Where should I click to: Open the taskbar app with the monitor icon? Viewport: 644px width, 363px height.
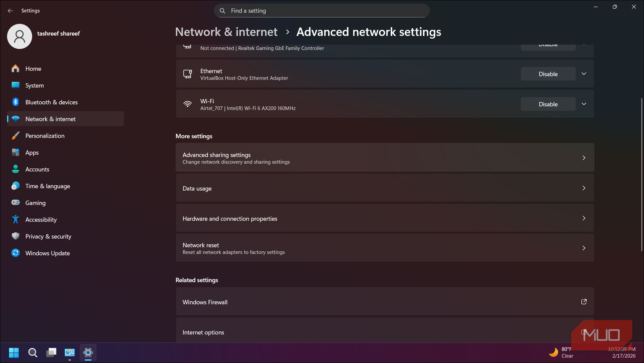[70, 353]
